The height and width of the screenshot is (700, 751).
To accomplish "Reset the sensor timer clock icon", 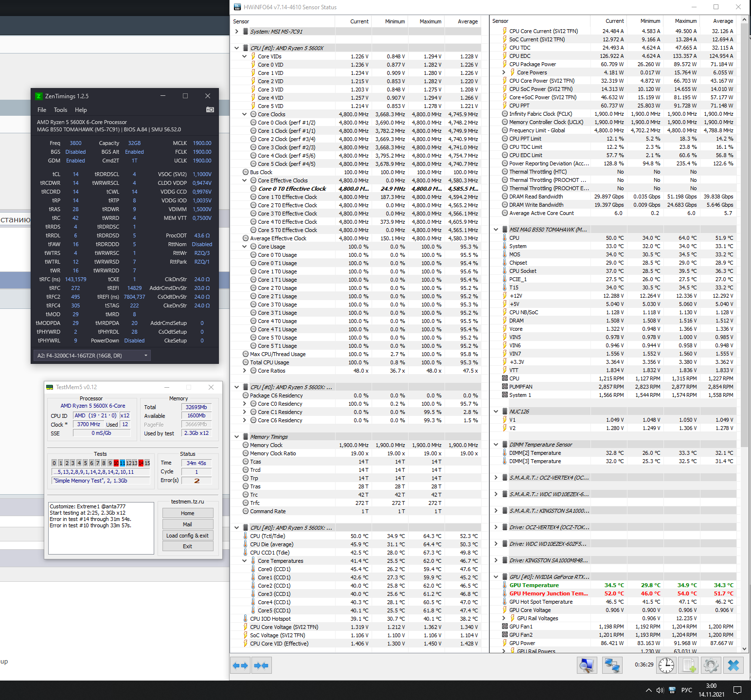I will click(666, 665).
